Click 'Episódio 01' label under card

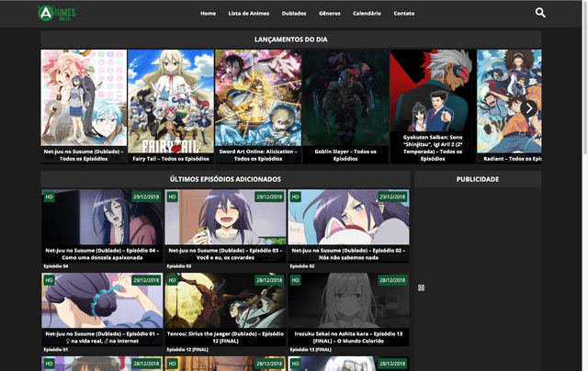[56, 349]
